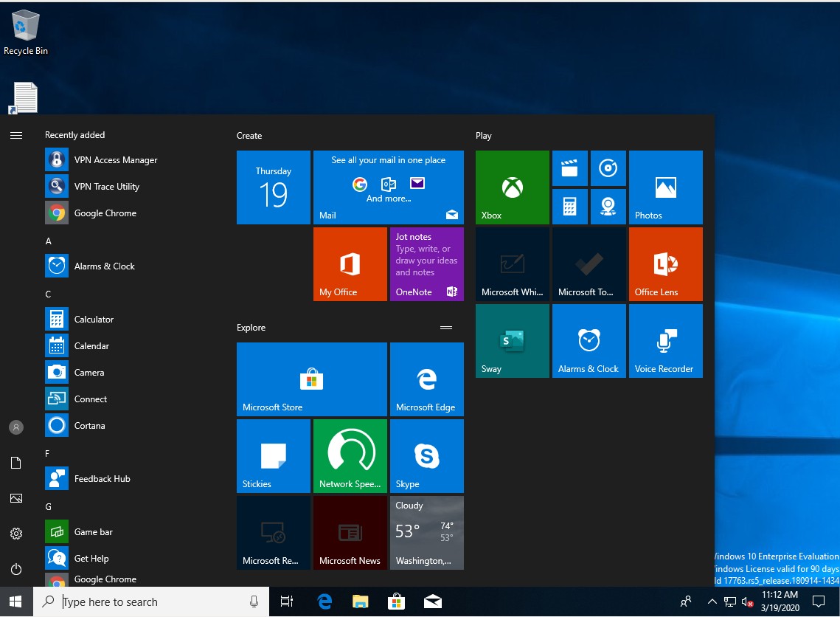Open the Weather tile showing Washington
Viewport: 840px width, 617px height.
coord(427,532)
